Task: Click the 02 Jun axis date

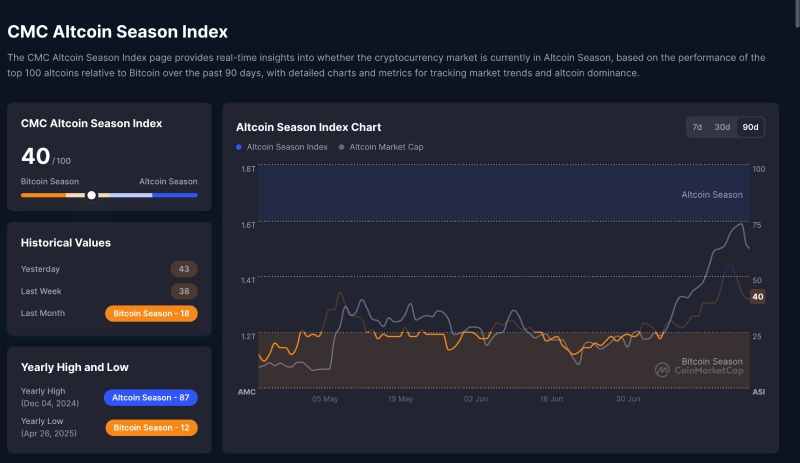Action: click(476, 399)
